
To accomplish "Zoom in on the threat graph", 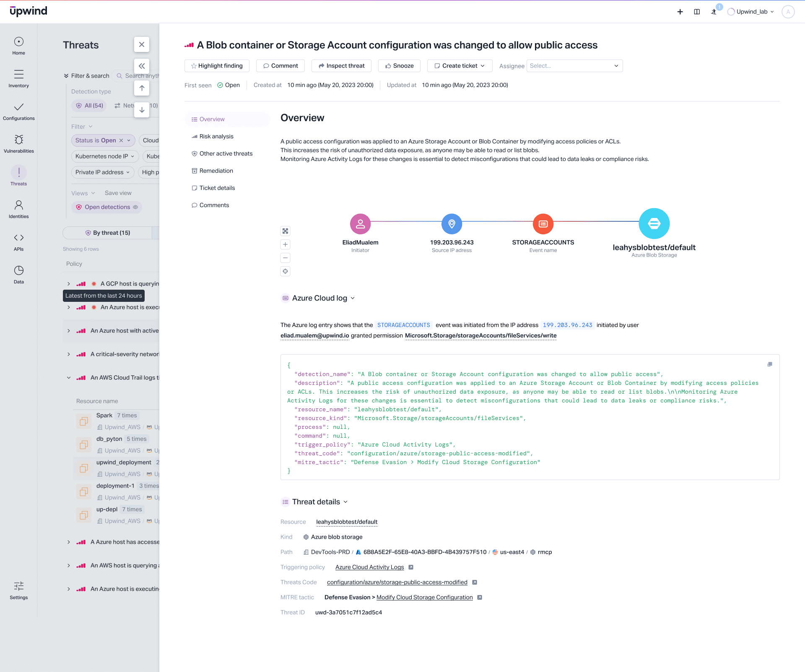I will coord(285,244).
